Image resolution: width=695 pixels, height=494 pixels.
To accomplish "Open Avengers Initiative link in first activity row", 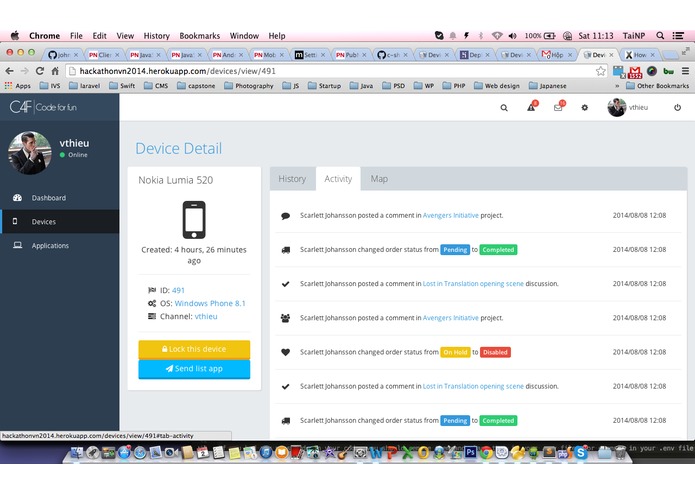I will coord(451,215).
